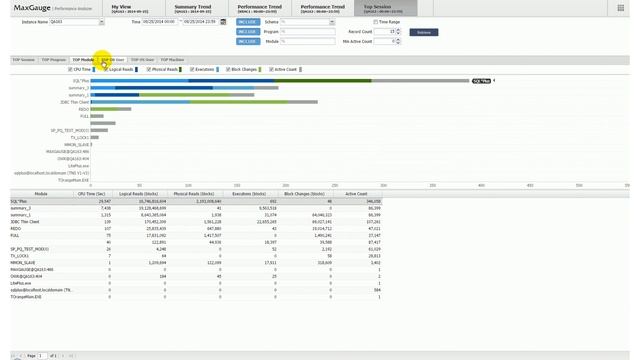Open the Schema dropdown list

click(x=332, y=22)
